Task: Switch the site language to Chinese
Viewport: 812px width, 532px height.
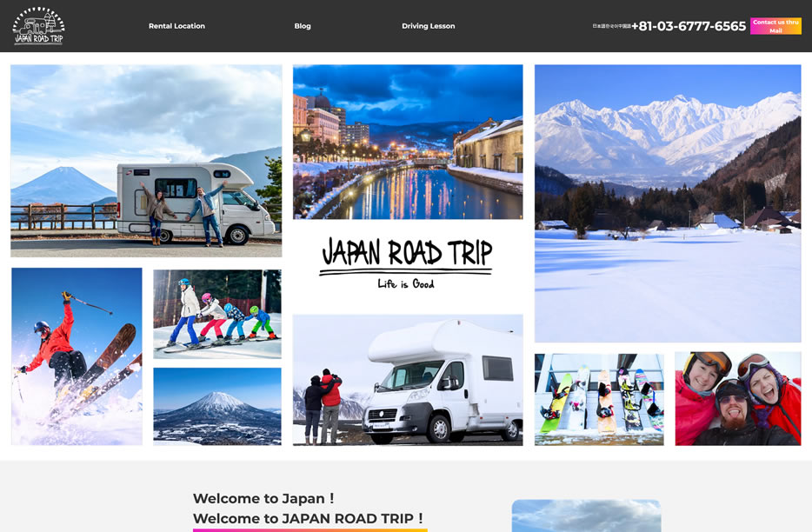Action: [623, 26]
